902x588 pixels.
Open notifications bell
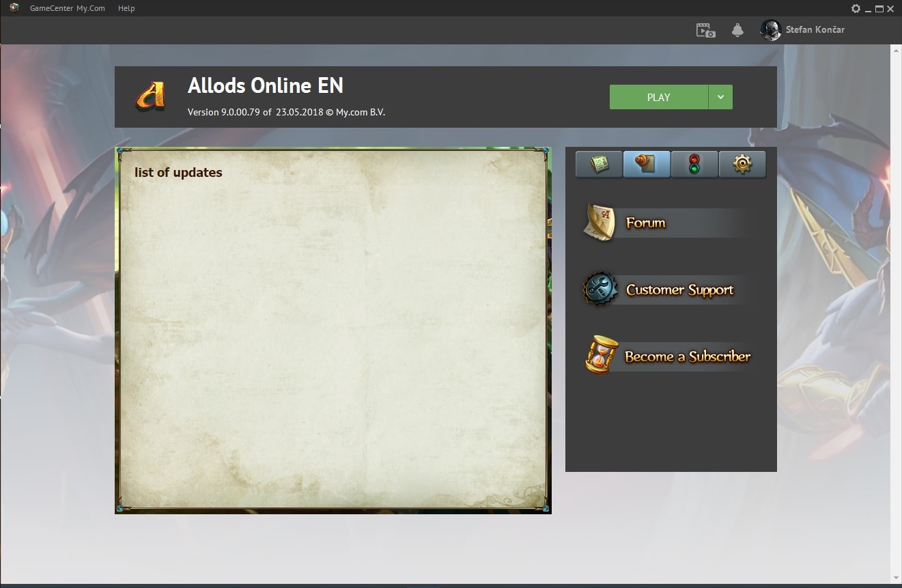coord(737,30)
